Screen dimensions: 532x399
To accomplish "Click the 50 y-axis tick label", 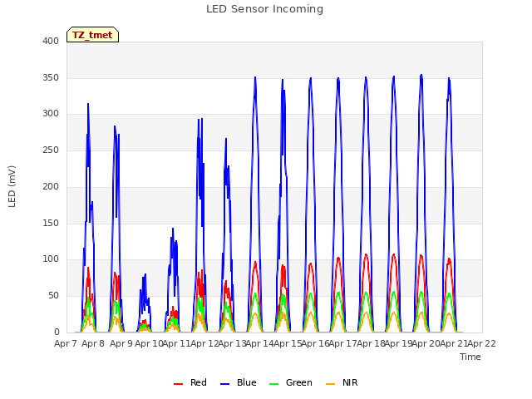I will click(x=53, y=296).
